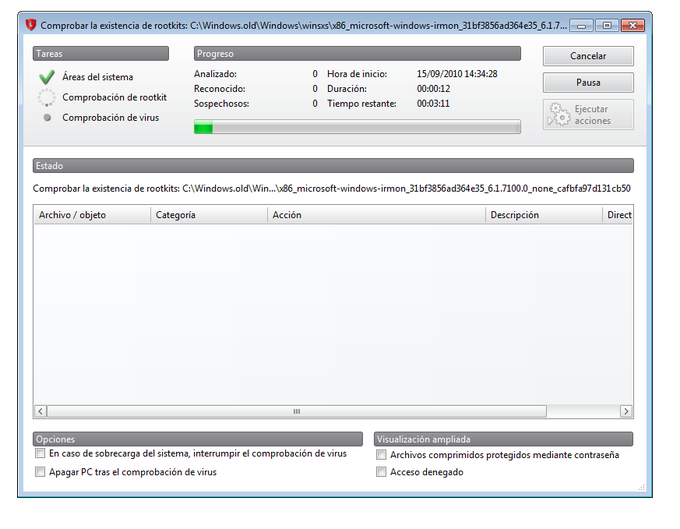Click the resize grip in window corner
This screenshot has width=680, height=529.
pyautogui.click(x=641, y=487)
